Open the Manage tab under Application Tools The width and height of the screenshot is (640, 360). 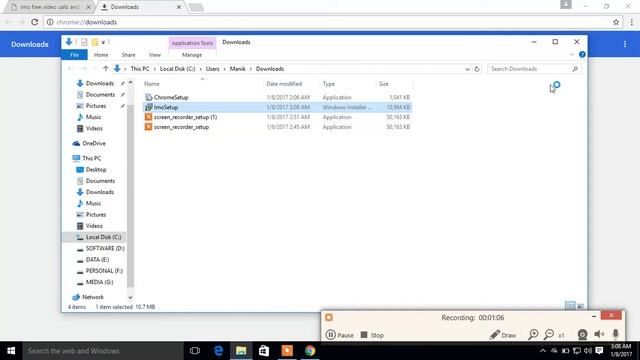coord(192,55)
